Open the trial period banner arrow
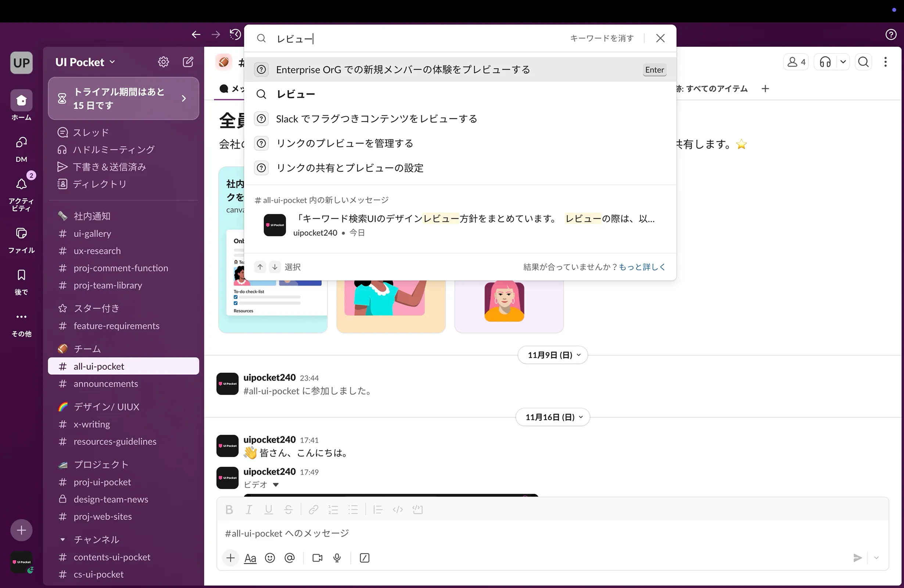 [184, 98]
